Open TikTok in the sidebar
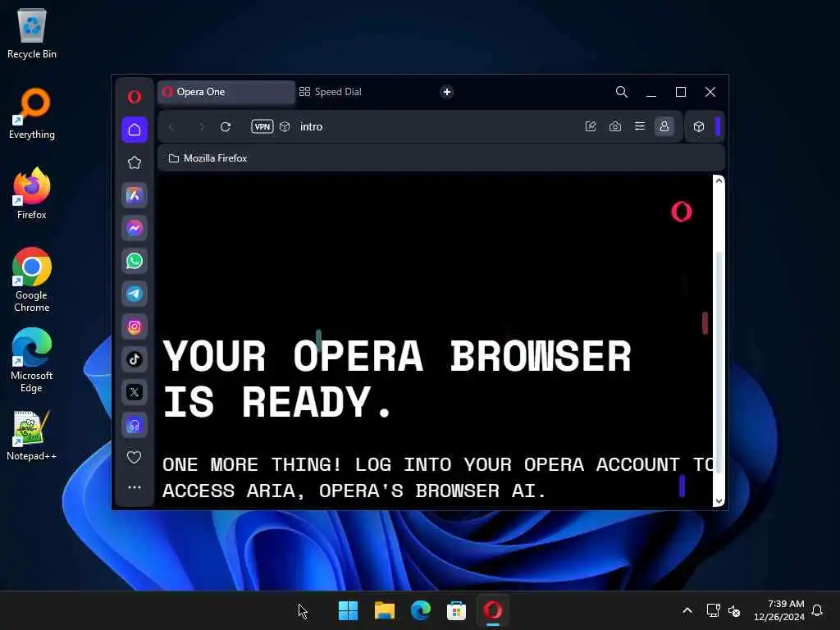The image size is (840, 630). [x=135, y=359]
